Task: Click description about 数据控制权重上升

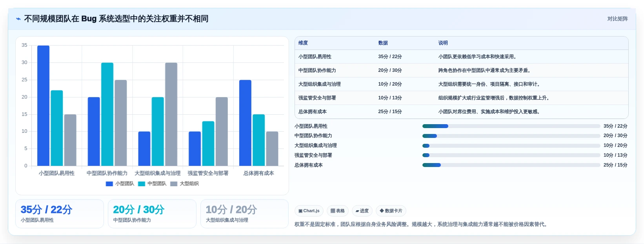Action: pos(495,98)
